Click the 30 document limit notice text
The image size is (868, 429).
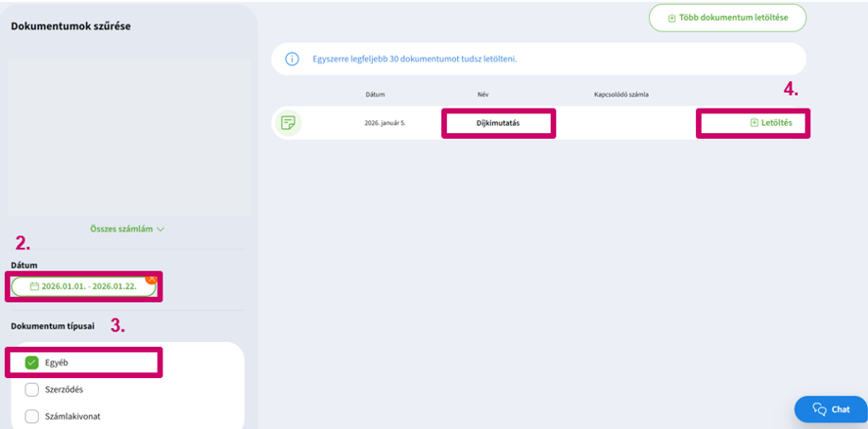(414, 59)
